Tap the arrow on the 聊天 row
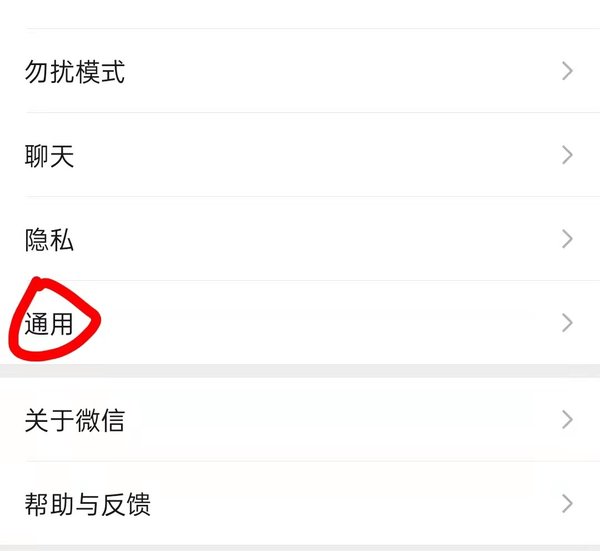The width and height of the screenshot is (600, 551). click(567, 155)
